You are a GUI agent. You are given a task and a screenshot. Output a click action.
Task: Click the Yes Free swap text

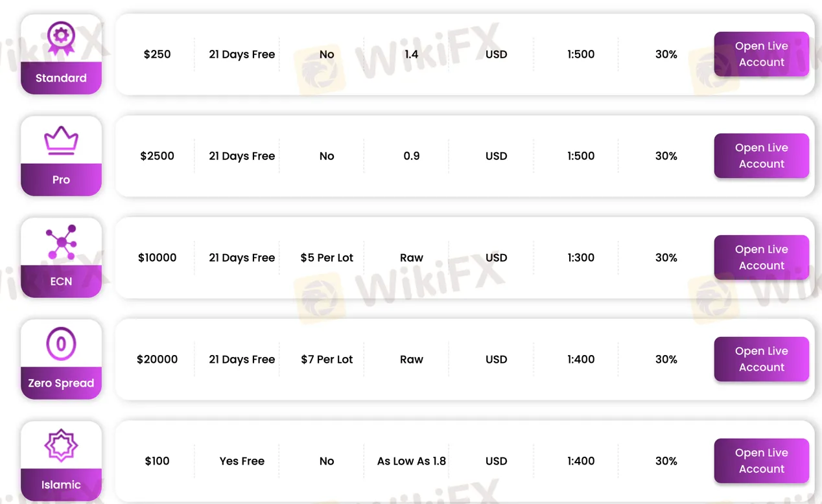[242, 461]
